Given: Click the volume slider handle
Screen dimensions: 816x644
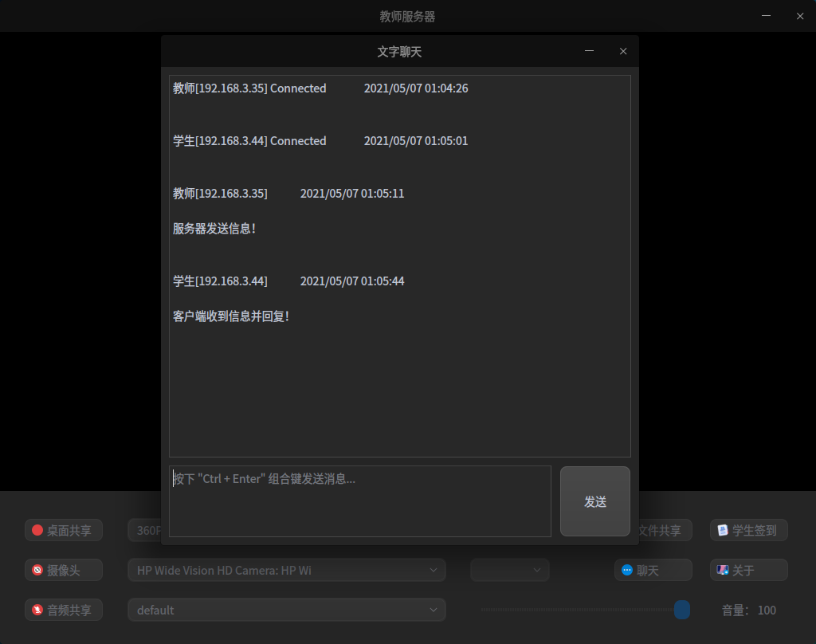Looking at the screenshot, I should pos(682,610).
